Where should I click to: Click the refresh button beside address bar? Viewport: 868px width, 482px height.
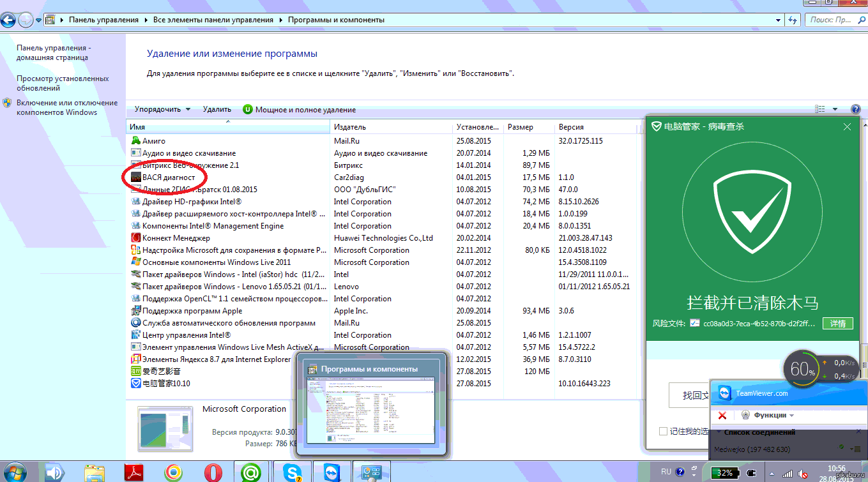tap(793, 20)
